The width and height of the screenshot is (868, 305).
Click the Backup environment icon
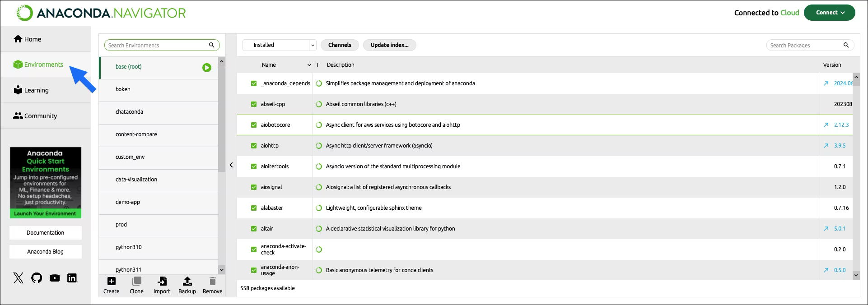coord(187,282)
